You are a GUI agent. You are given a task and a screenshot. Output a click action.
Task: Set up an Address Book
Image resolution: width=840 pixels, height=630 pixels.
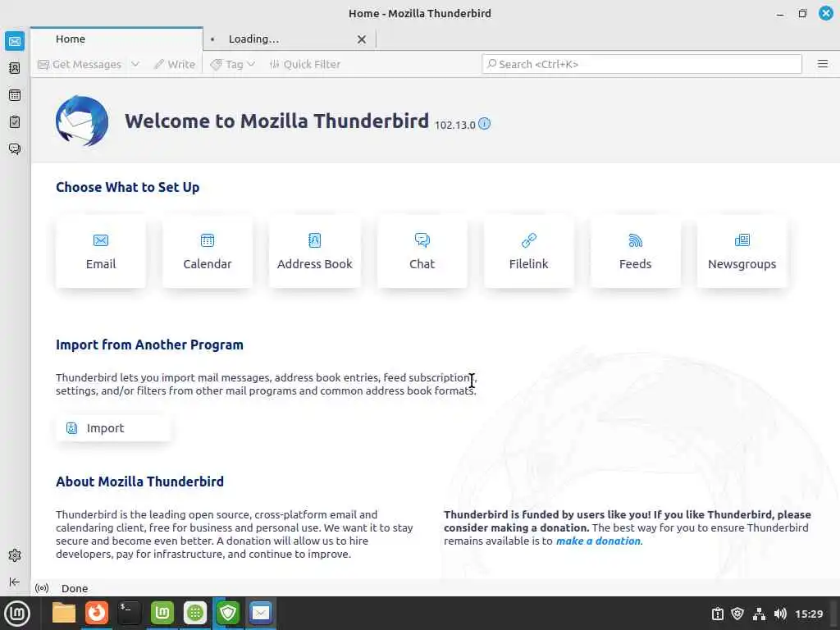coord(314,252)
